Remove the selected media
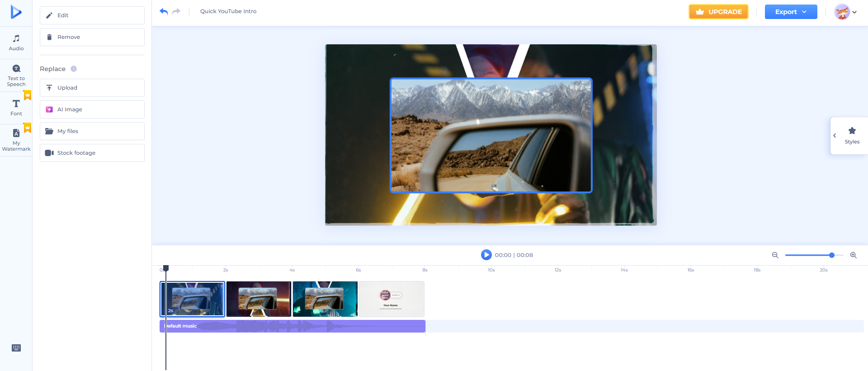 (x=92, y=37)
